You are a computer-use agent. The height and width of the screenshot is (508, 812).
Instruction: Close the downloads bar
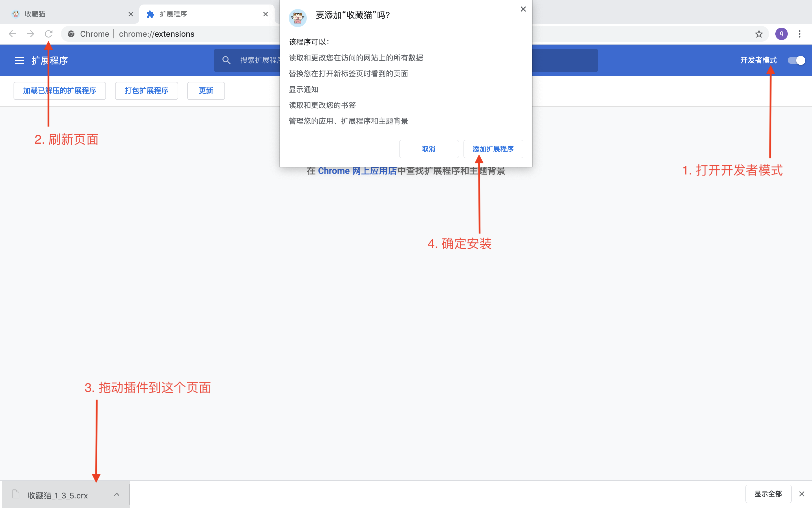point(802,494)
